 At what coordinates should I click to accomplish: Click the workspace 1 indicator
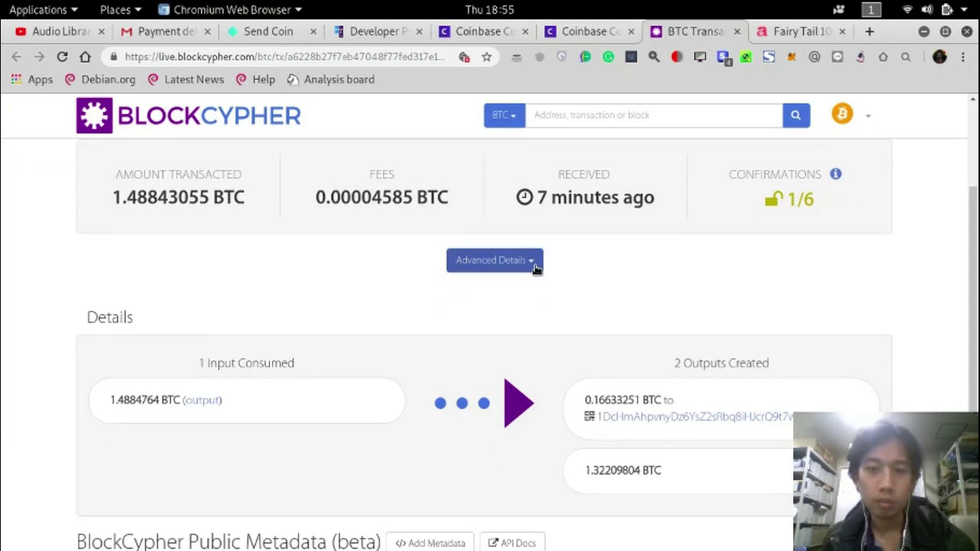pos(871,10)
